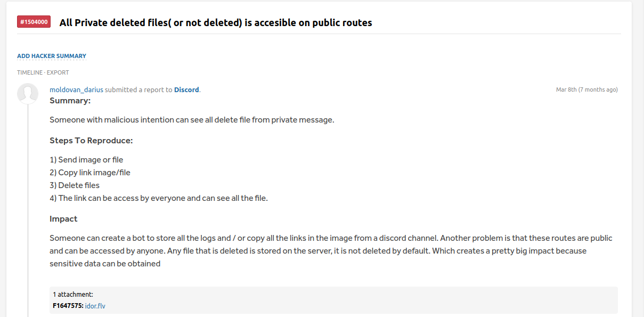
Task: Click the Steps To Reproduce heading
Action: (91, 141)
